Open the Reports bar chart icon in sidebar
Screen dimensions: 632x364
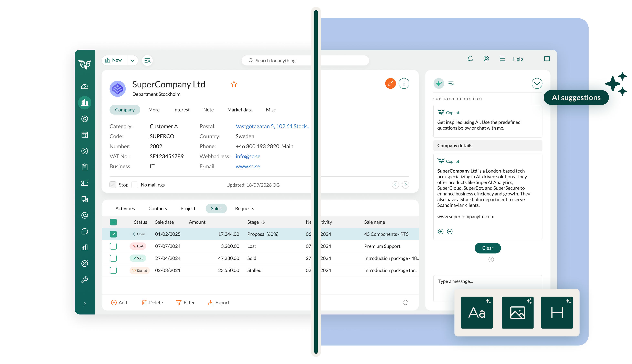(x=84, y=247)
